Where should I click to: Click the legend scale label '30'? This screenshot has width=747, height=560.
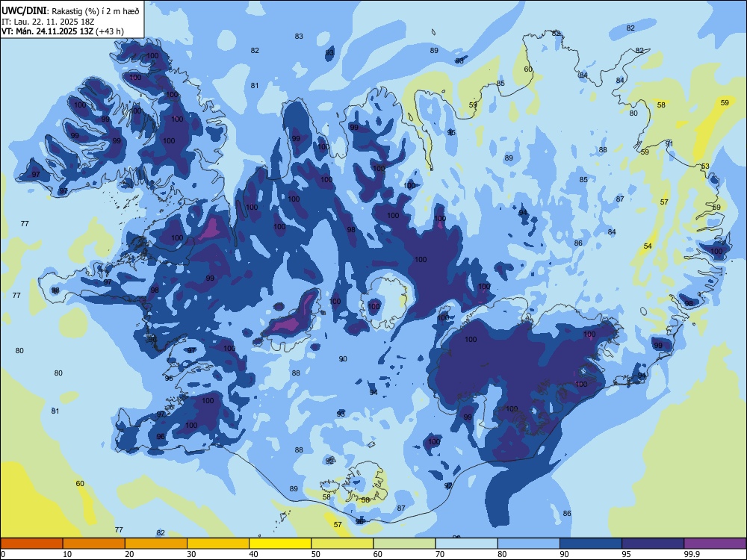click(191, 554)
